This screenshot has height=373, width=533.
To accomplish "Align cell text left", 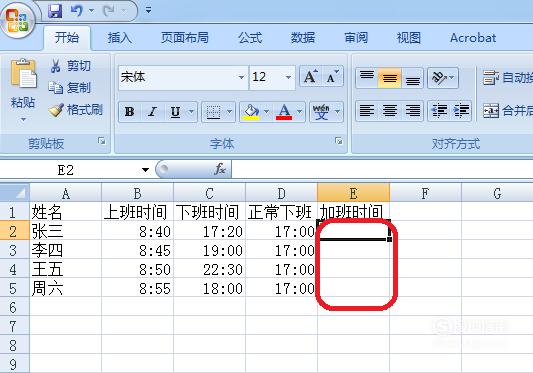I will click(x=367, y=111).
